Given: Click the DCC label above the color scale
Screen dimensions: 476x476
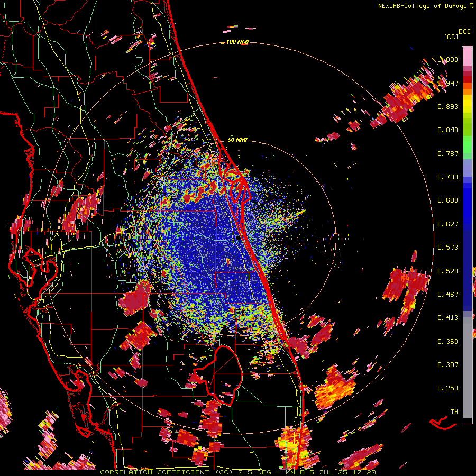Looking at the screenshot, I should pos(464,32).
